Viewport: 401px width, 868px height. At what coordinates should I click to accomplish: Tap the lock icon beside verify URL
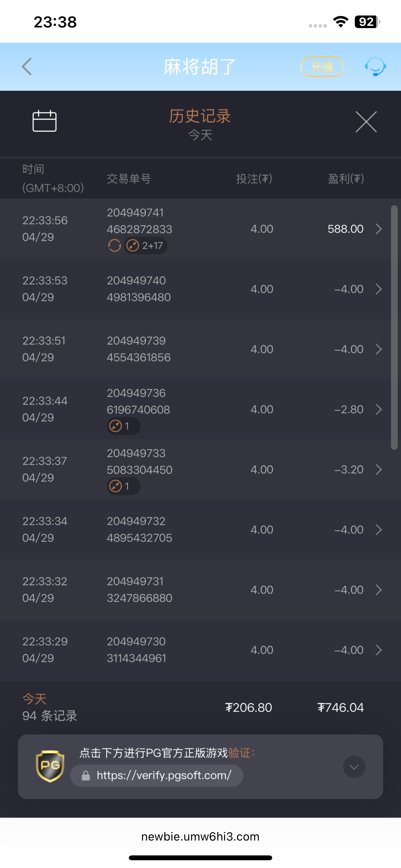pos(86,776)
